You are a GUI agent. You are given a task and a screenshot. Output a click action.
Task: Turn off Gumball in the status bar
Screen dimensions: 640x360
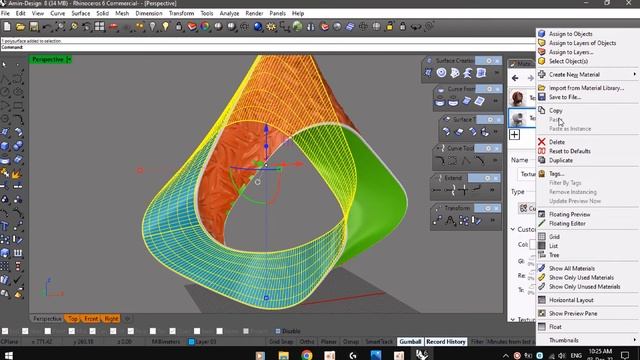410,342
